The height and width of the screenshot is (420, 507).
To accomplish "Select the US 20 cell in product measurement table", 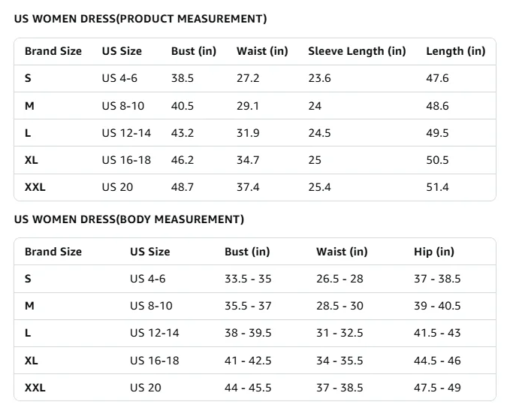I will point(117,187).
